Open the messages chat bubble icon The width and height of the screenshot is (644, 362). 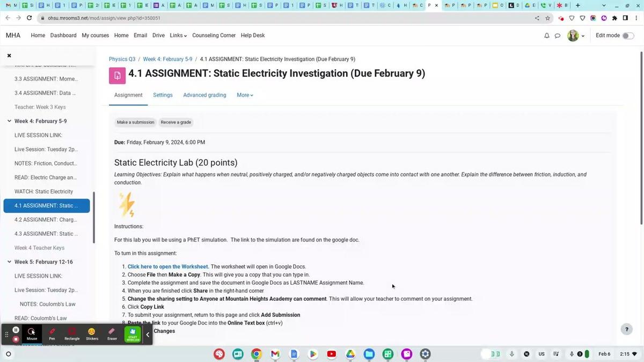pos(558,35)
